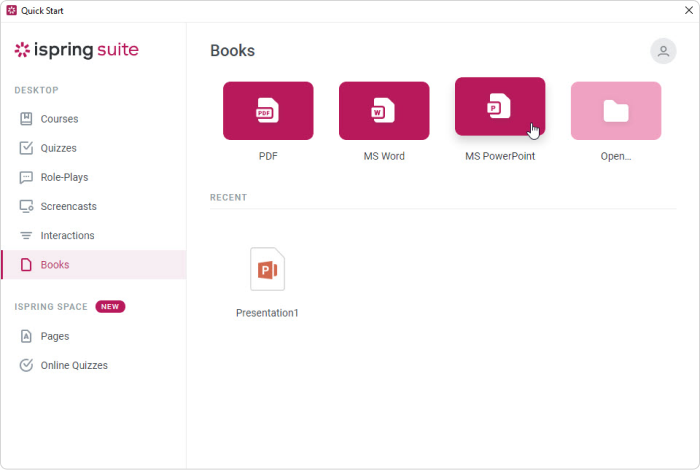Open Online Quizzes in sidebar
Viewport: 700px width, 470px height.
(x=73, y=365)
